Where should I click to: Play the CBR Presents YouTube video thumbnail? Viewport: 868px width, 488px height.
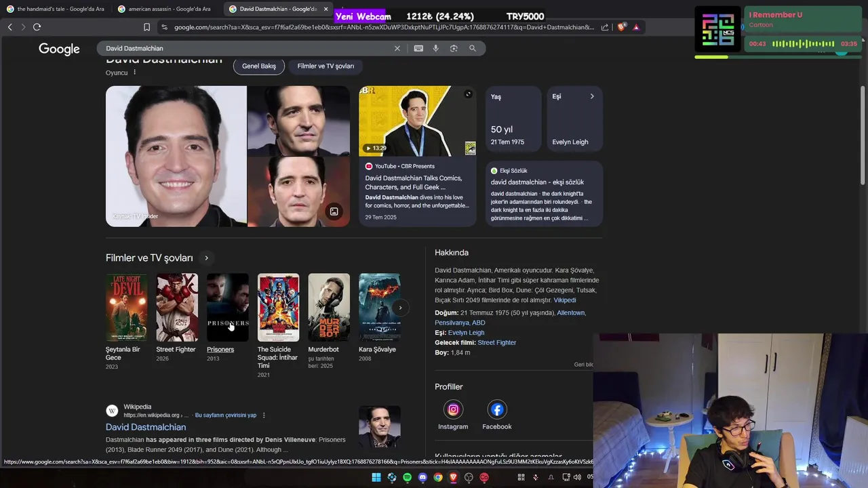[x=417, y=121]
